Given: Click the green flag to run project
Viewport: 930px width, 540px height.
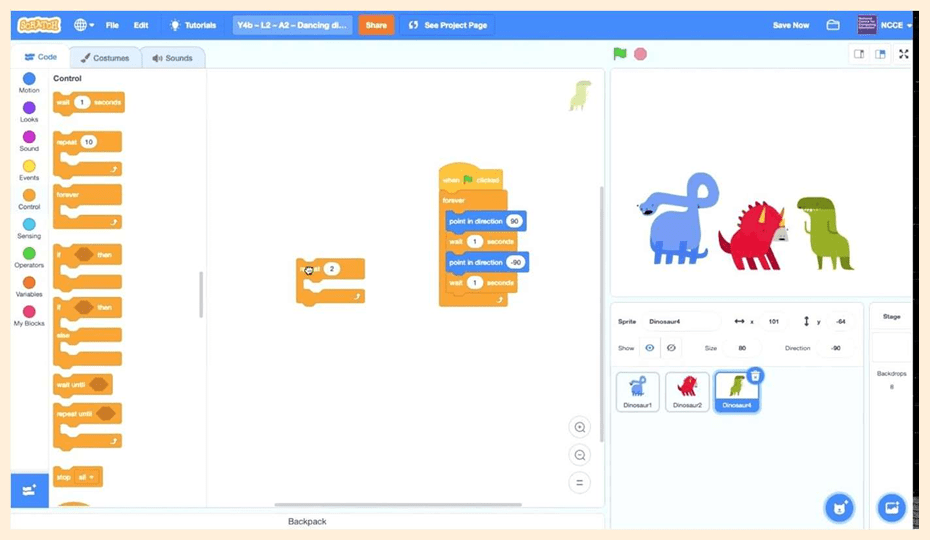Looking at the screenshot, I should click(620, 54).
